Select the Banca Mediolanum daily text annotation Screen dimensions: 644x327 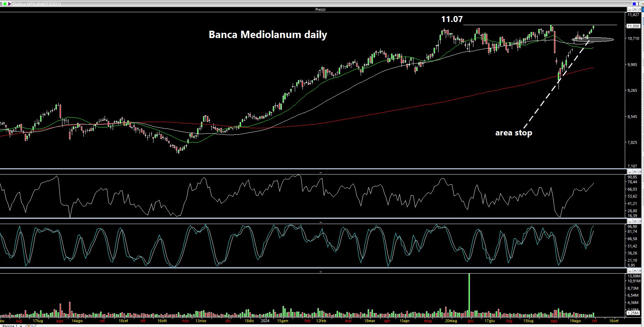[268, 35]
